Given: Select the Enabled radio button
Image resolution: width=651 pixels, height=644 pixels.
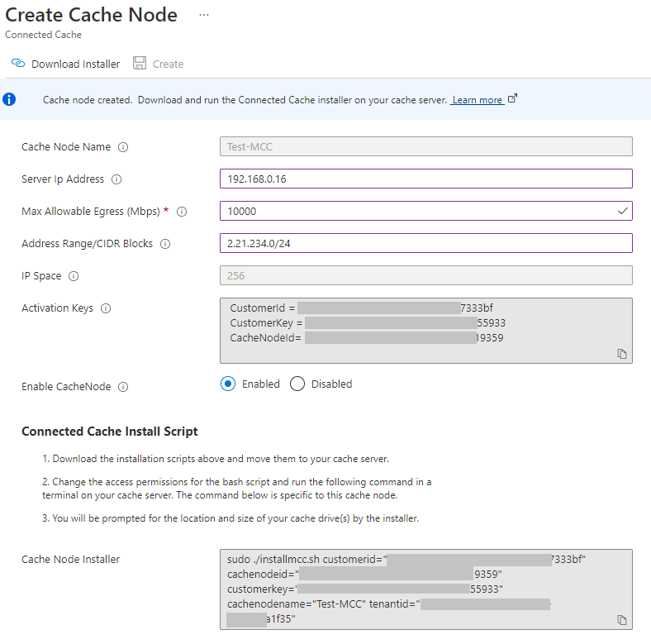Looking at the screenshot, I should point(228,384).
